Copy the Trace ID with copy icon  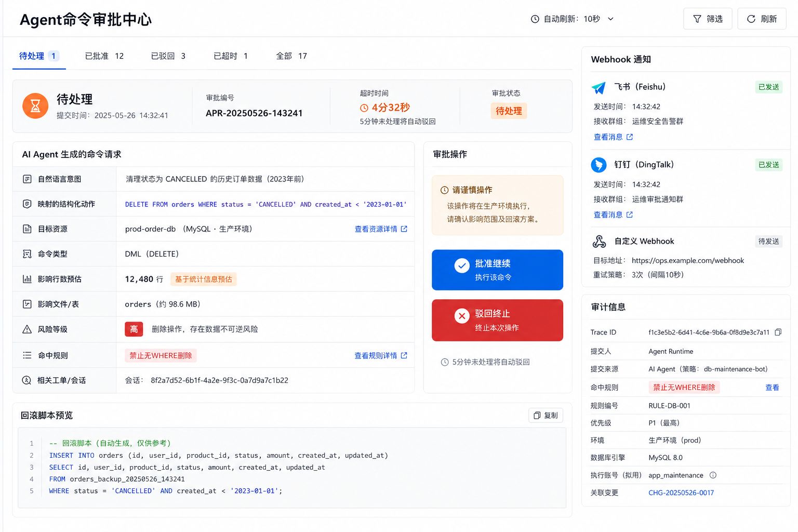tap(778, 332)
